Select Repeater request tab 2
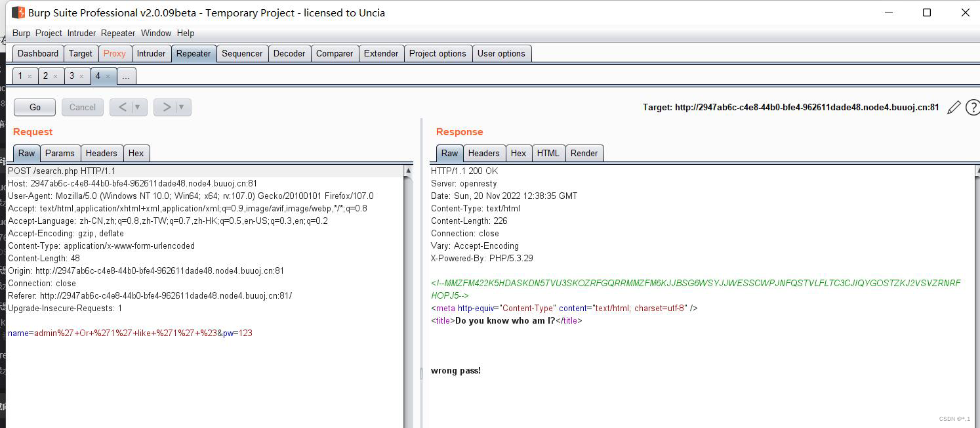 pos(45,75)
